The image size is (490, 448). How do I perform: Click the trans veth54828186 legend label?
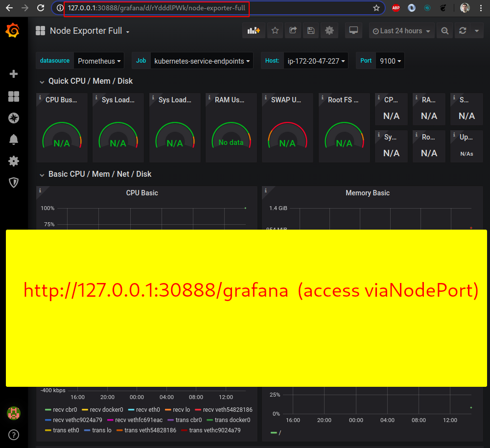point(150,430)
